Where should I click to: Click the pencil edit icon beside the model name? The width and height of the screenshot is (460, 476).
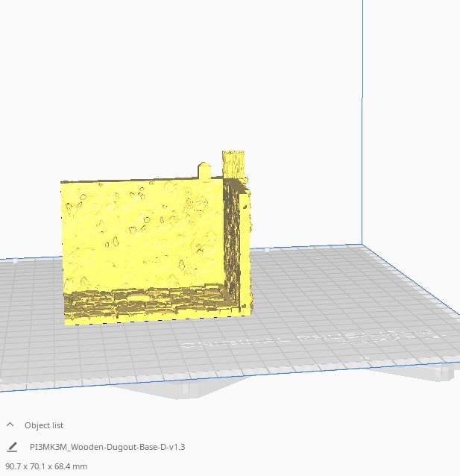(x=12, y=447)
